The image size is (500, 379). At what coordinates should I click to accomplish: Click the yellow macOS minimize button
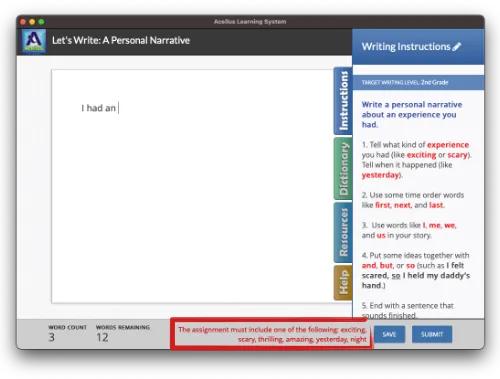32,22
